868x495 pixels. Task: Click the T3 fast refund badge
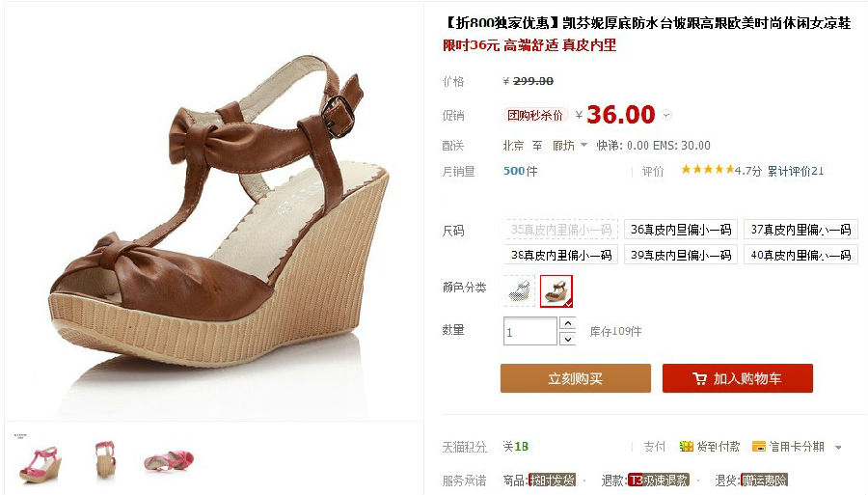pos(659,481)
